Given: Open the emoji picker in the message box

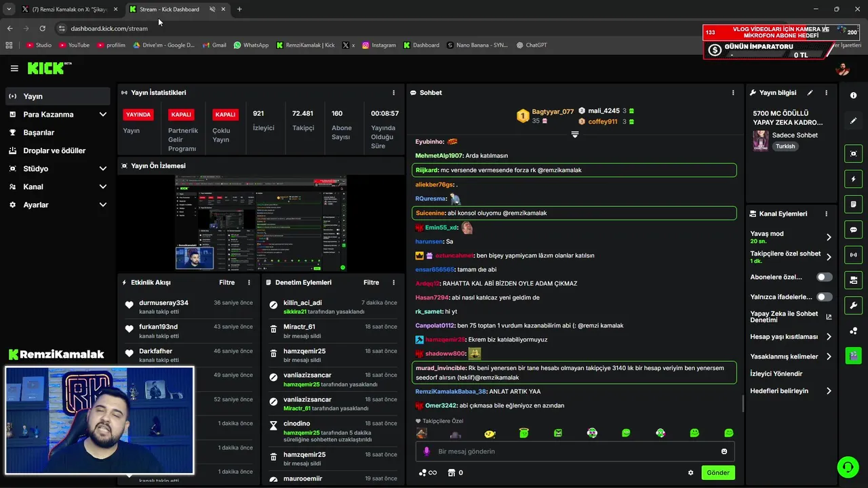Looking at the screenshot, I should 724,451.
